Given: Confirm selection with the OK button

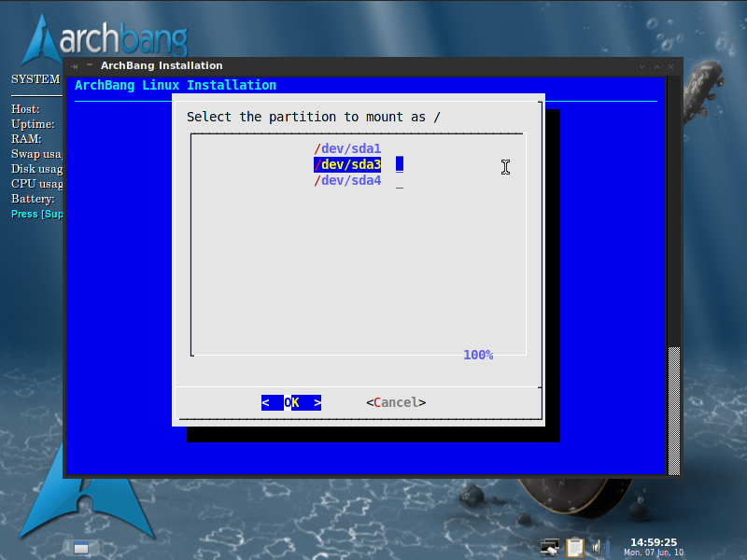Looking at the screenshot, I should (x=291, y=403).
